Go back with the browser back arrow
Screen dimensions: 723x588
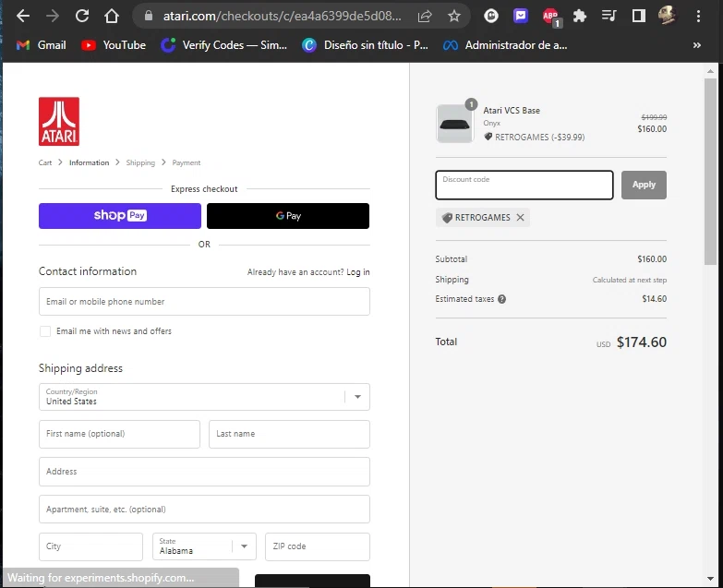(x=22, y=16)
